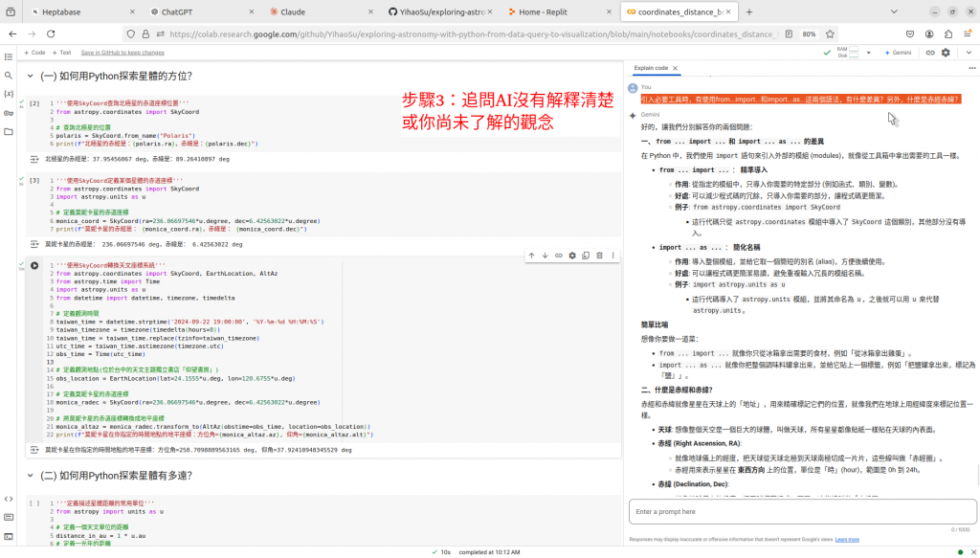This screenshot has height=558, width=980.
Task: Open the Firefox application menu
Action: (968, 33)
